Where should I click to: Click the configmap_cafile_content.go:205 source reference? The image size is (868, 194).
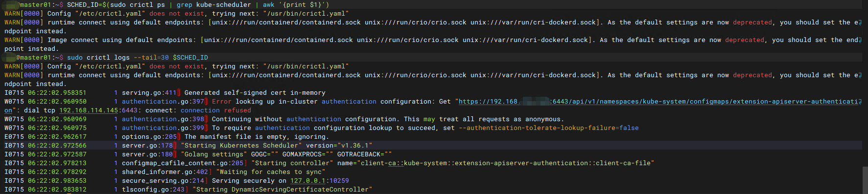(x=183, y=163)
